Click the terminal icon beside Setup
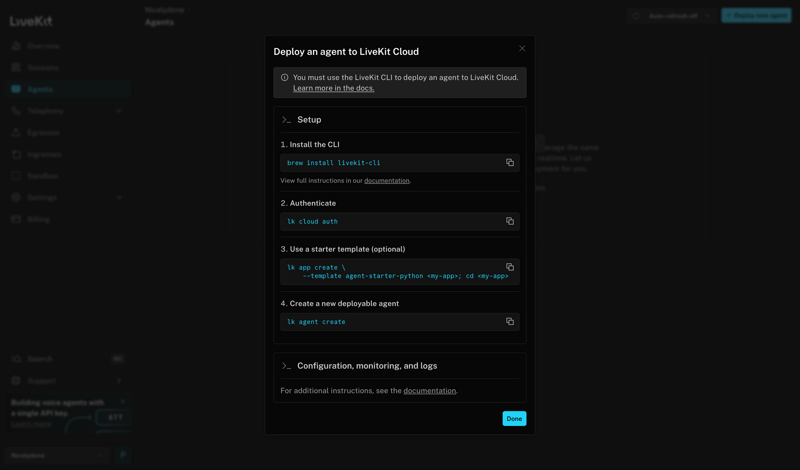The width and height of the screenshot is (800, 470). pos(286,120)
